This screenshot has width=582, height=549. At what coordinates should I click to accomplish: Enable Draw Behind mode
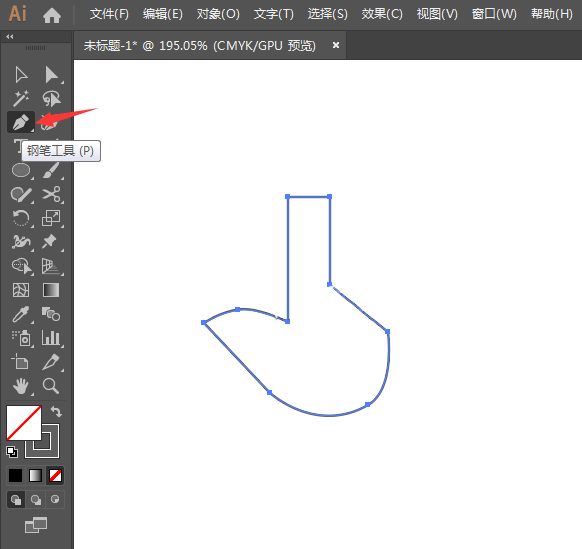(x=36, y=500)
